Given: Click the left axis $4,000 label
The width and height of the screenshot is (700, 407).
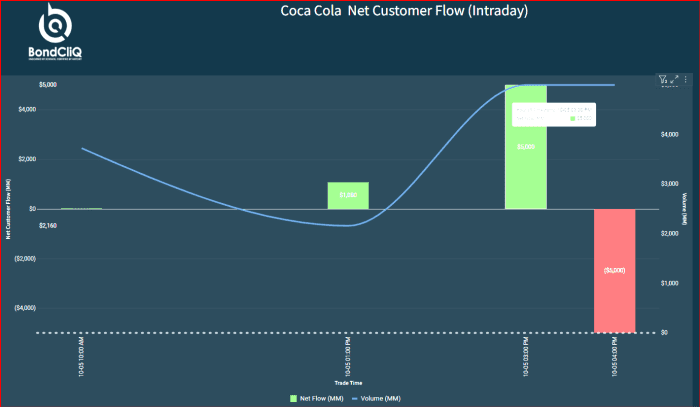Looking at the screenshot, I should [x=27, y=109].
